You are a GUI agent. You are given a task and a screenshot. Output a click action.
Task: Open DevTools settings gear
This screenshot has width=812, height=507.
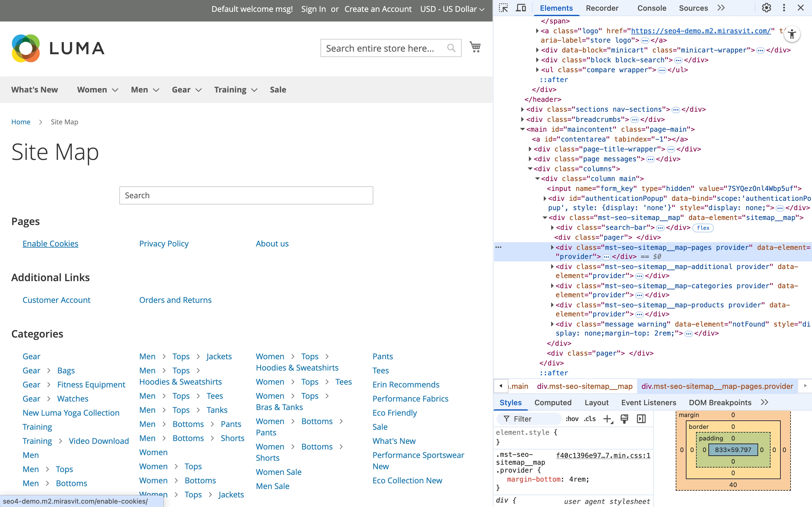pos(766,8)
